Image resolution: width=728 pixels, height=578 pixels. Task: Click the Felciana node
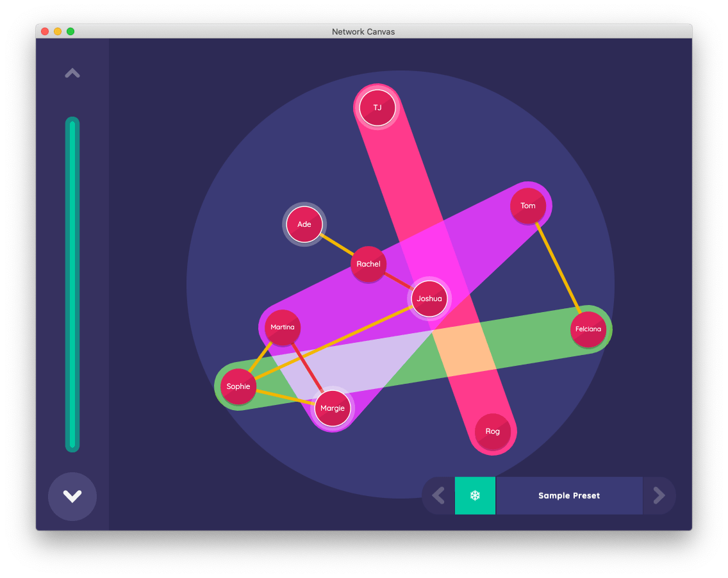[588, 329]
